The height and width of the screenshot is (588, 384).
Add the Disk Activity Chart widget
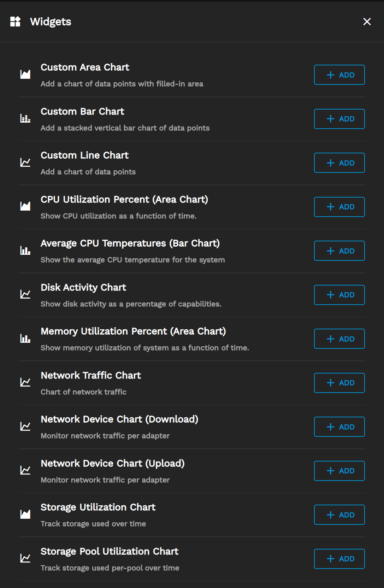(x=339, y=295)
